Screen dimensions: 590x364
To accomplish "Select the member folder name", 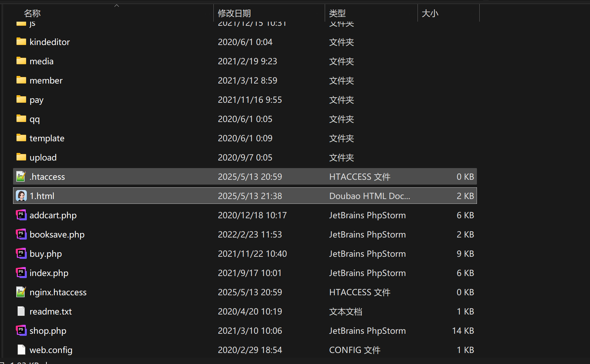I will [46, 80].
